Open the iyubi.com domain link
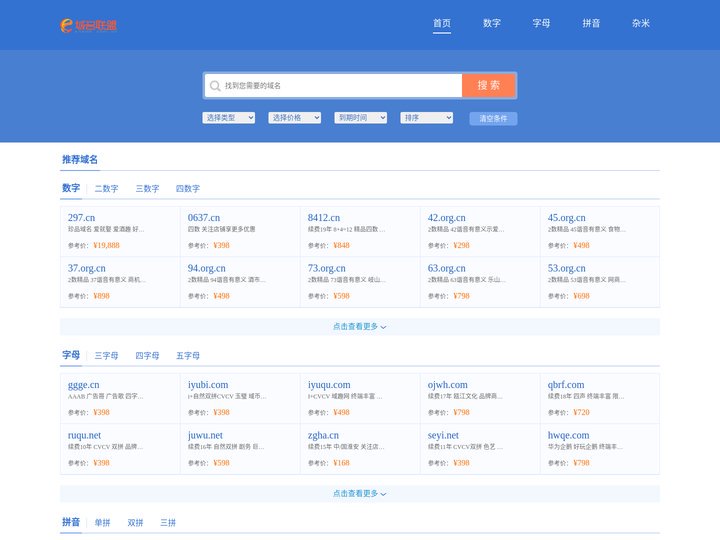 click(208, 385)
